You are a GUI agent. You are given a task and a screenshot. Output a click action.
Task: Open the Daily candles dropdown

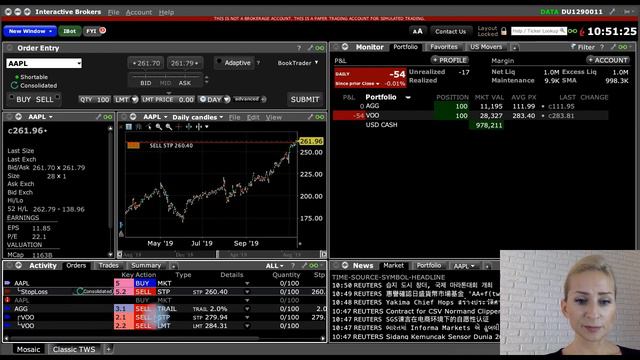pyautogui.click(x=198, y=117)
